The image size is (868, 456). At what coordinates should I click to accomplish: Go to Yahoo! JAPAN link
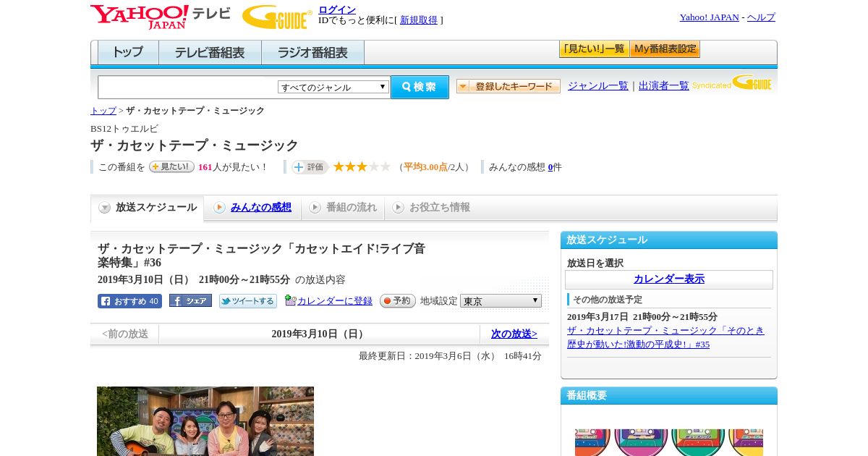(x=709, y=17)
